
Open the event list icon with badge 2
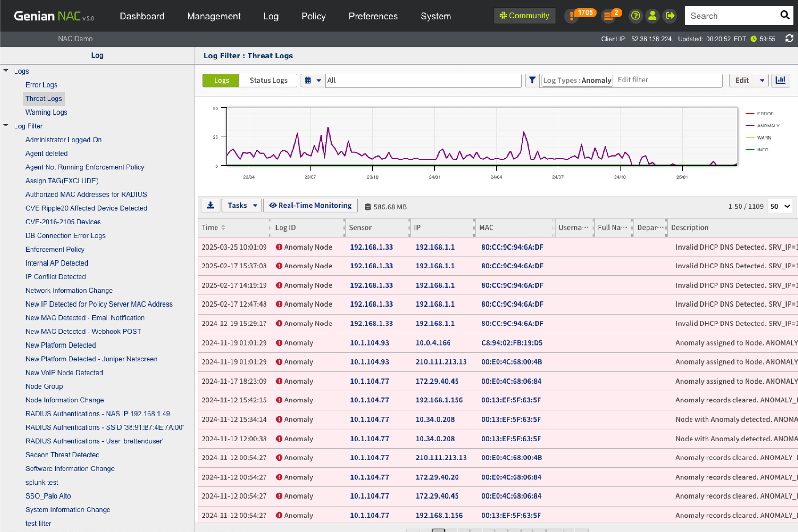(x=608, y=16)
